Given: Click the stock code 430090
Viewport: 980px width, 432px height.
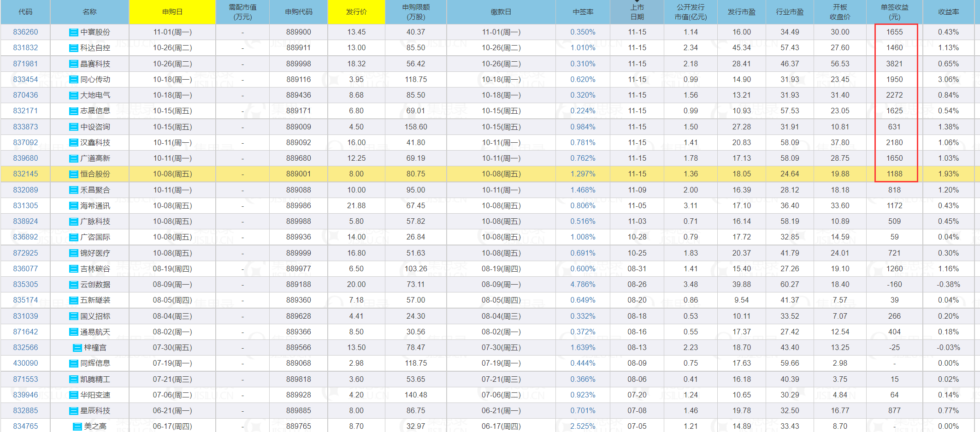Looking at the screenshot, I should 25,363.
